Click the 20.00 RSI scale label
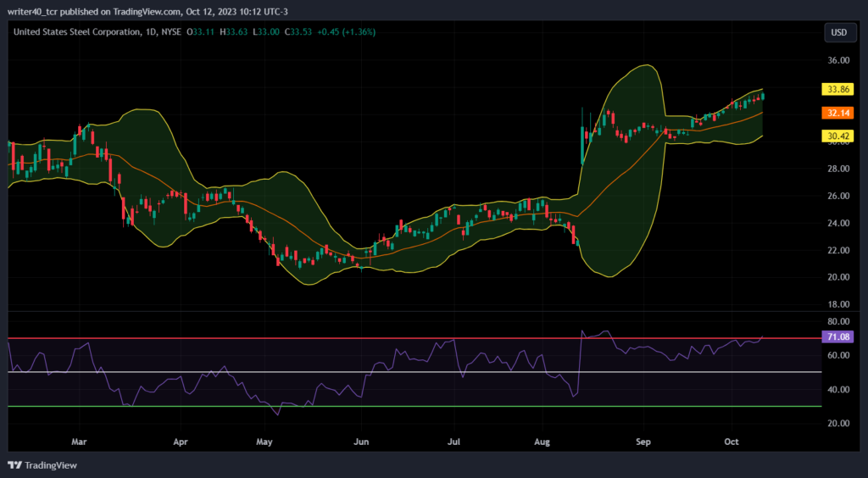Viewport: 868px width, 478px height. click(x=837, y=423)
